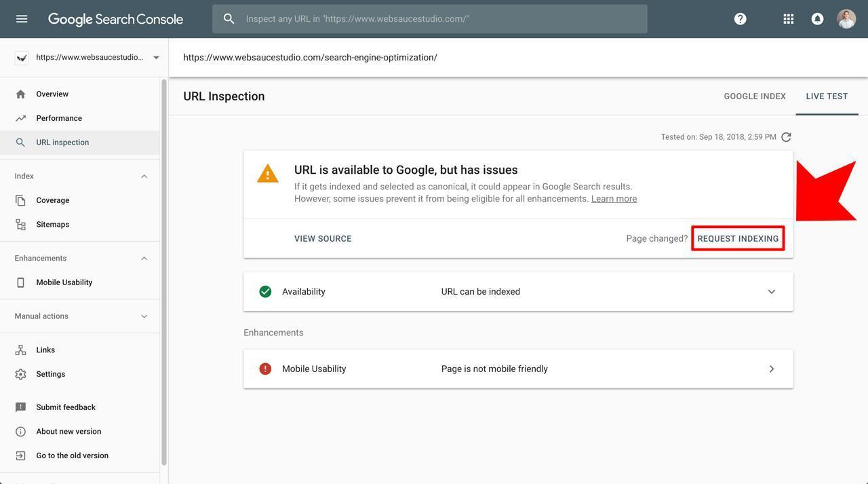The height and width of the screenshot is (484, 868).
Task: Click the red Mobile Usability error icon
Action: [265, 369]
